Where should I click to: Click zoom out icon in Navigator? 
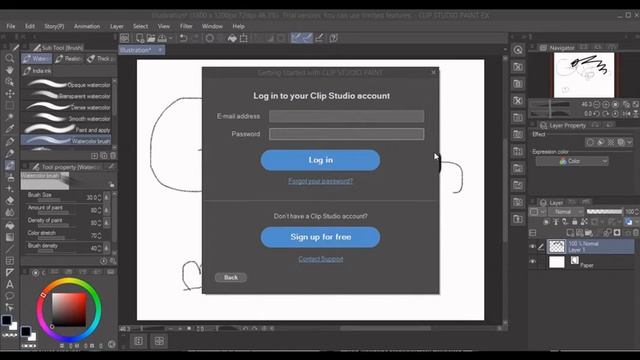[597, 105]
